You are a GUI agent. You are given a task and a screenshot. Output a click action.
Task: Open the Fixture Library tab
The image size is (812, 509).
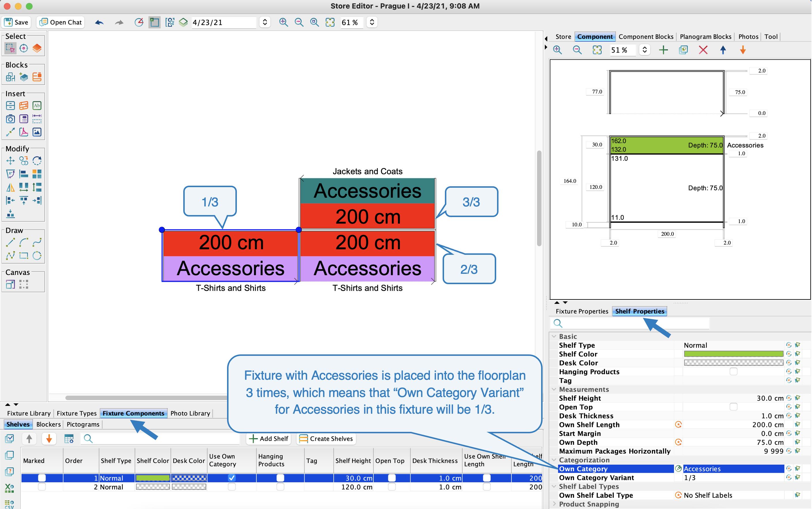tap(29, 413)
